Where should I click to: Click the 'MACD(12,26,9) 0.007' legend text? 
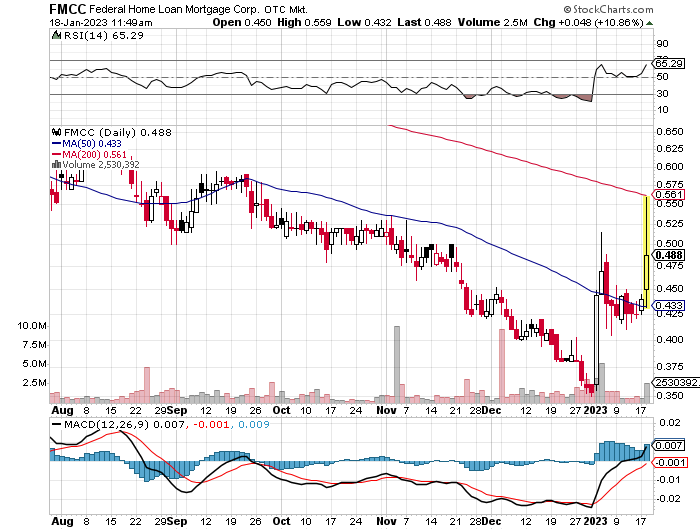[124, 424]
